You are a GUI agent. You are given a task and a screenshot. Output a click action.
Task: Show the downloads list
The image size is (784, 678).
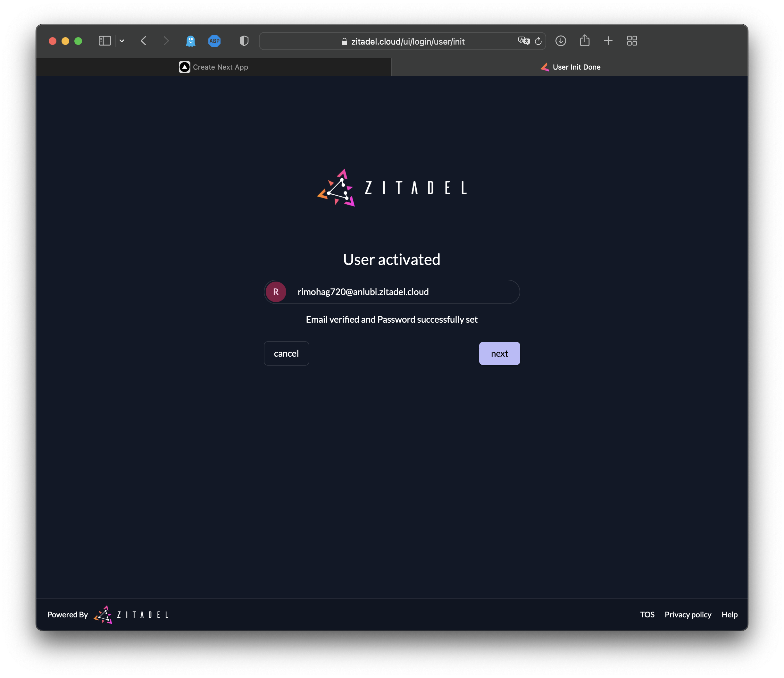click(560, 41)
